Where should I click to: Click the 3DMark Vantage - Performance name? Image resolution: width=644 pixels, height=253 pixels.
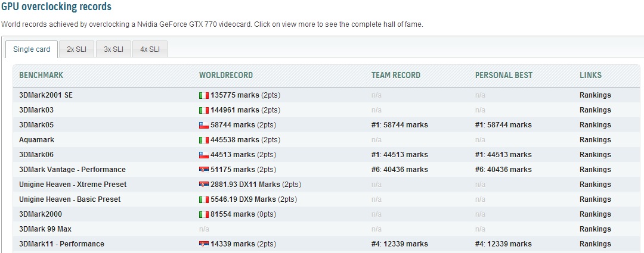tap(72, 169)
